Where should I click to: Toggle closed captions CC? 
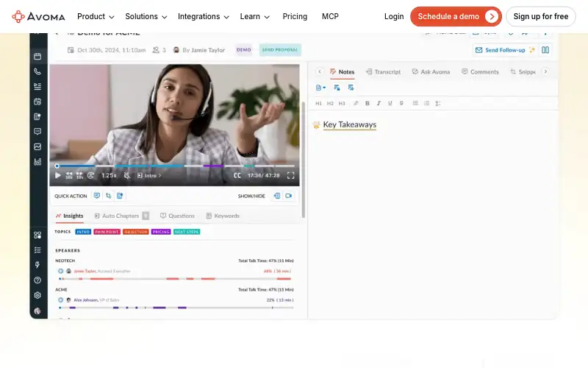[x=237, y=175]
